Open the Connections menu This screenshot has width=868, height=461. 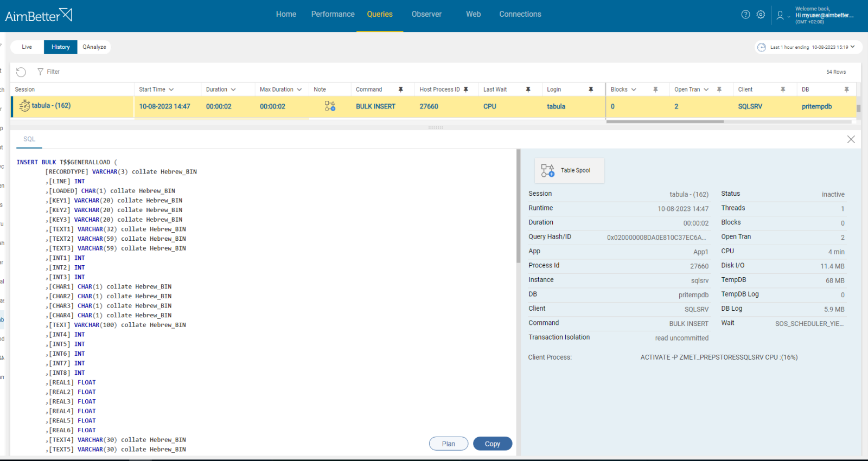pos(520,14)
